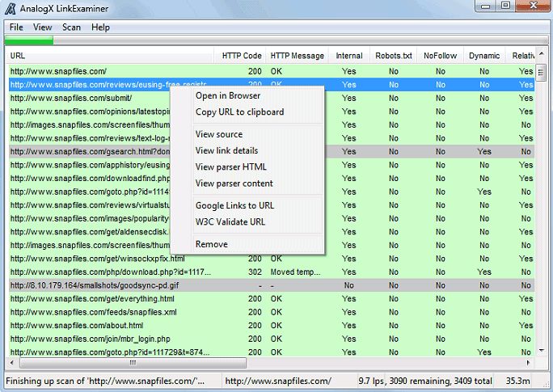Select the 8.10.179.164 goodsync-pd.gif row
Viewport: 553px width, 392px height.
tap(272, 285)
